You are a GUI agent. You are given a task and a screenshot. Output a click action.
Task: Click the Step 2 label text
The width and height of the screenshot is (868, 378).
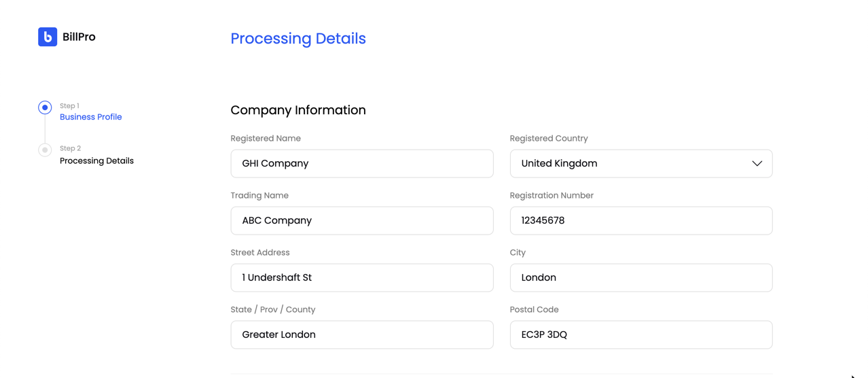(70, 148)
